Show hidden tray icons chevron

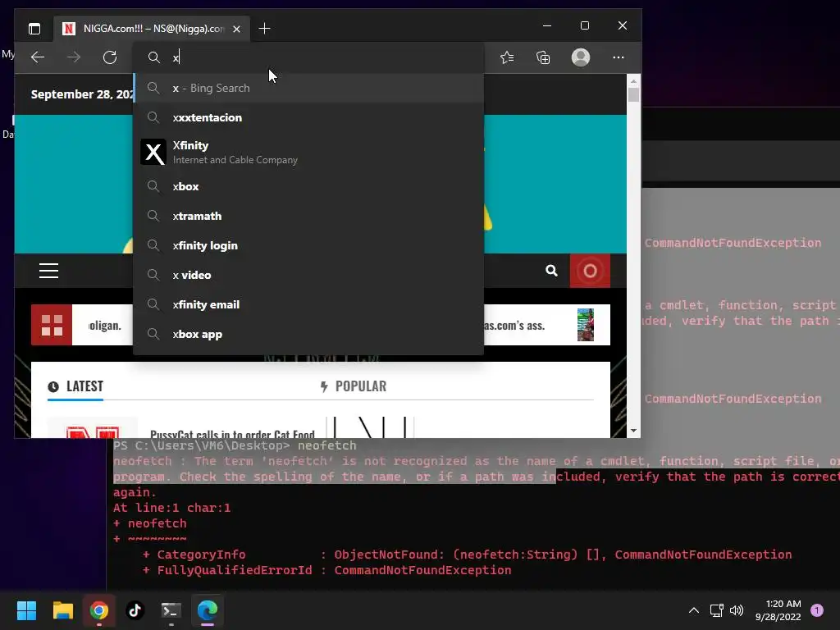(x=694, y=610)
